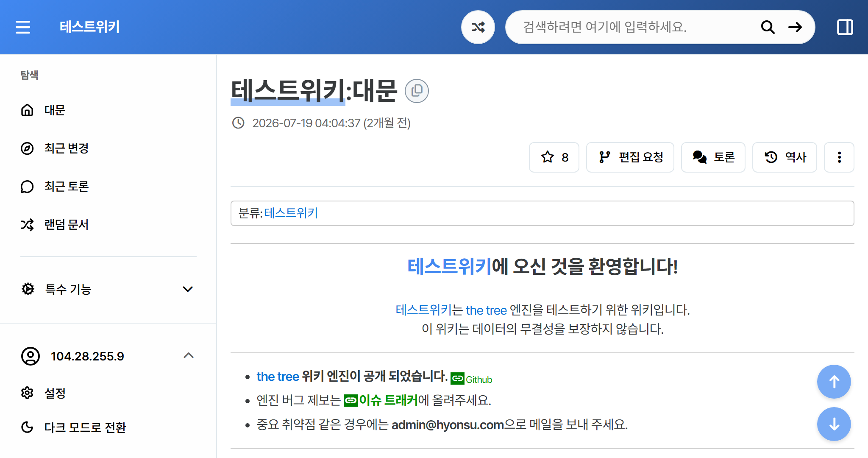Click the 테스트위키 link in the welcome heading

[x=449, y=266]
